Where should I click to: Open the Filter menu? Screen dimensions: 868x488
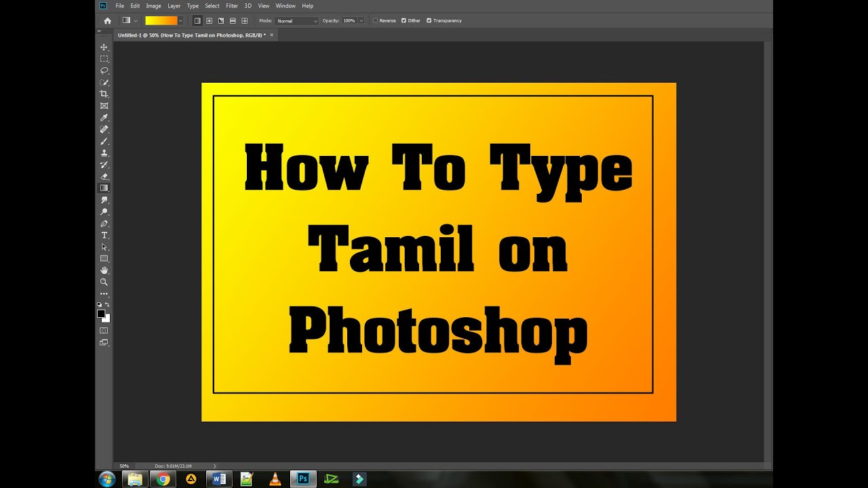232,5
